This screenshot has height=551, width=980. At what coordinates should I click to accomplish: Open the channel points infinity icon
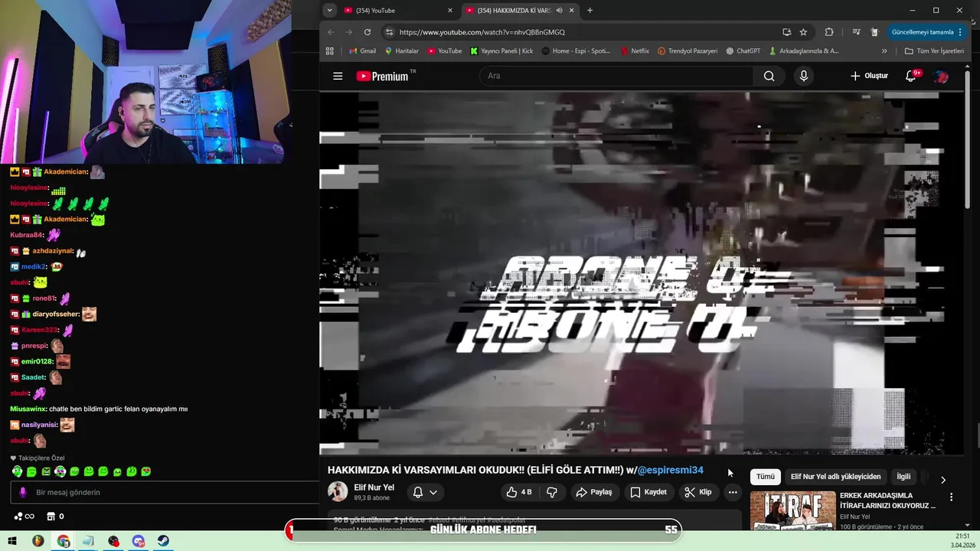(x=23, y=517)
